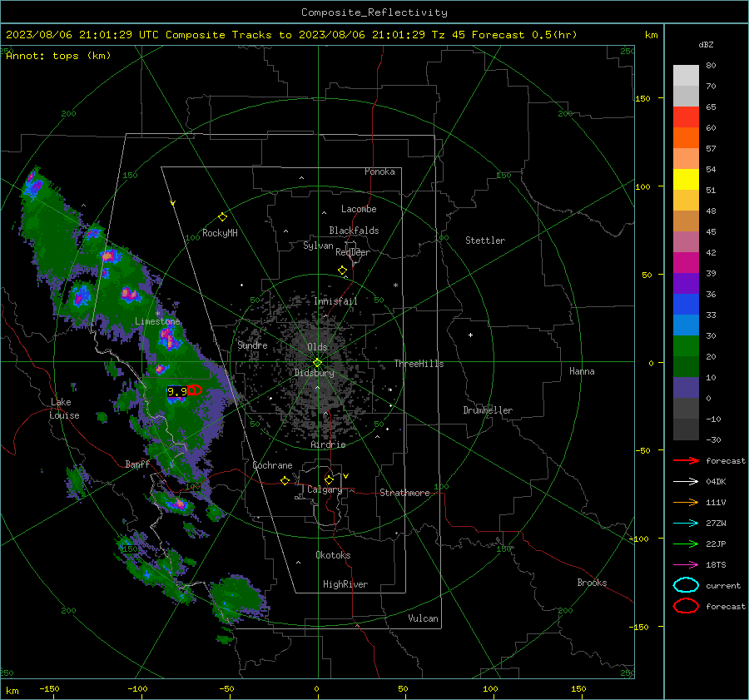Click the magenta swatch below 42 dBZ
Screen dimensions: 749x700
(686, 262)
